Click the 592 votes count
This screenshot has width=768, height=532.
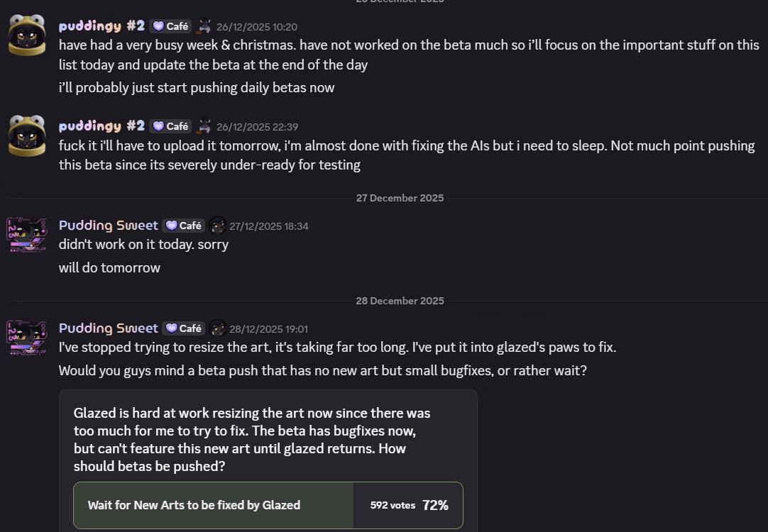tap(393, 506)
